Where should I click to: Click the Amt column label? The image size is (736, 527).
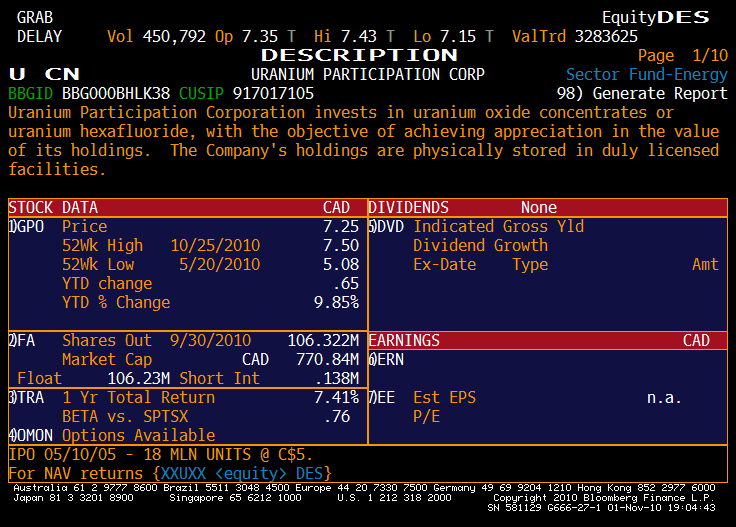[x=705, y=265]
